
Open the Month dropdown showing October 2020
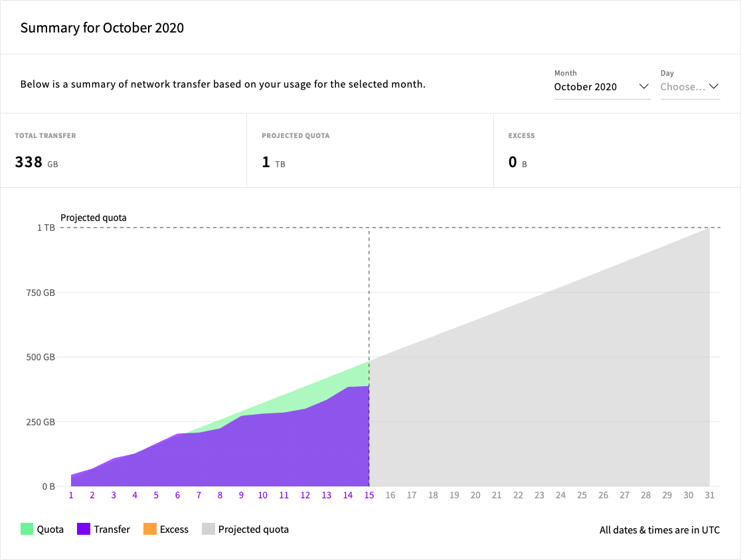601,87
